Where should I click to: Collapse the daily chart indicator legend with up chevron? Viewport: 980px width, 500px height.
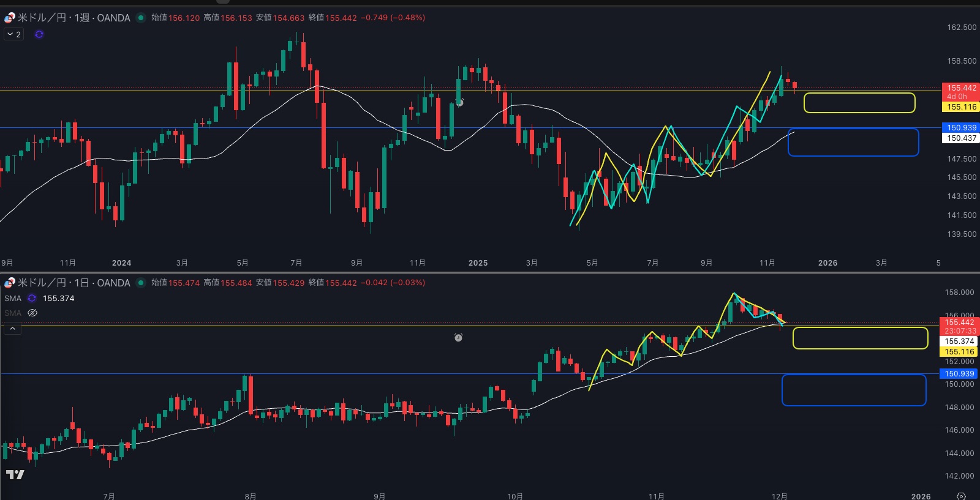point(12,329)
